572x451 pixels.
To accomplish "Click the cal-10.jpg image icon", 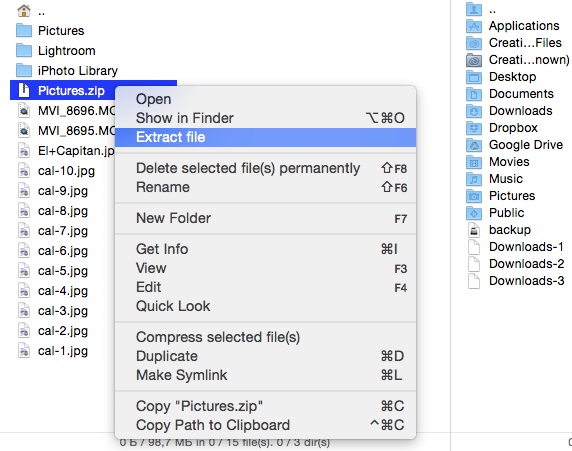I will 24,170.
